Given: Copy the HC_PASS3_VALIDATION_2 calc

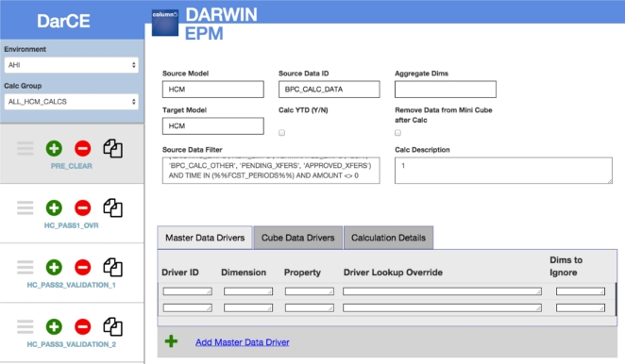Looking at the screenshot, I should click(112, 326).
